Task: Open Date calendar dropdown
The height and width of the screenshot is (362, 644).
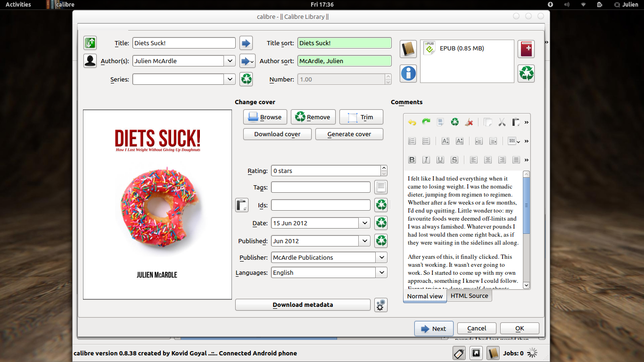Action: (x=364, y=223)
